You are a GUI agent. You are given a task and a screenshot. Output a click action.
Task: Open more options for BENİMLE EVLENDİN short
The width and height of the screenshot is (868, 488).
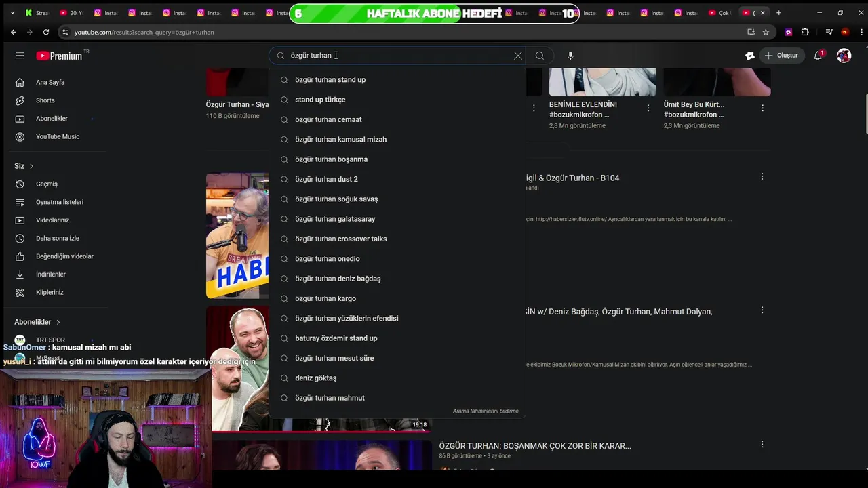(x=648, y=108)
